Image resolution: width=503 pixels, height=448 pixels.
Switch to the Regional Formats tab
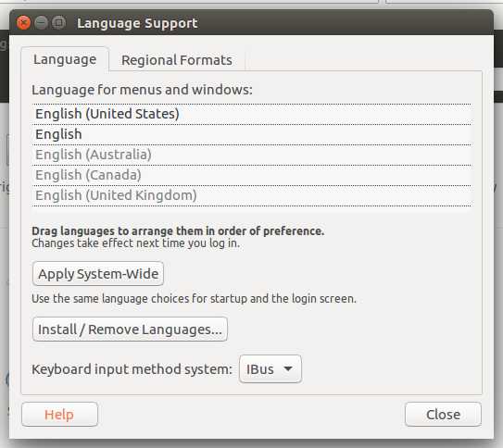click(177, 60)
